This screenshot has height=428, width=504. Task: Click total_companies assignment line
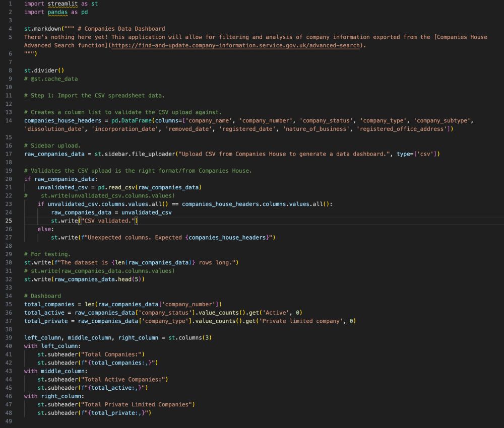[x=123, y=305]
